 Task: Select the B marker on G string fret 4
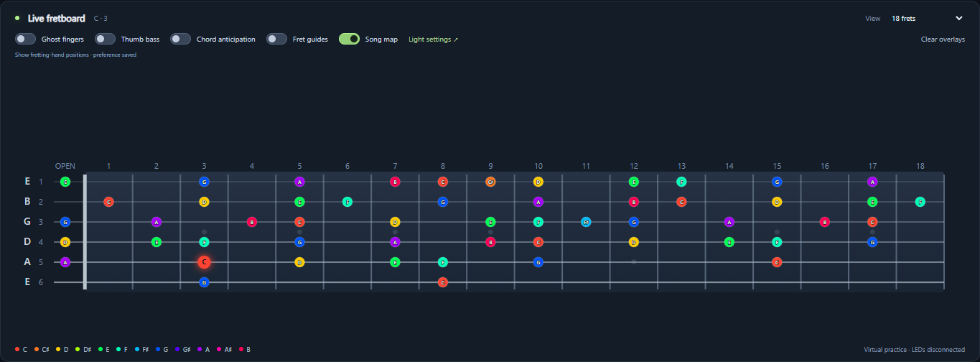tap(252, 222)
